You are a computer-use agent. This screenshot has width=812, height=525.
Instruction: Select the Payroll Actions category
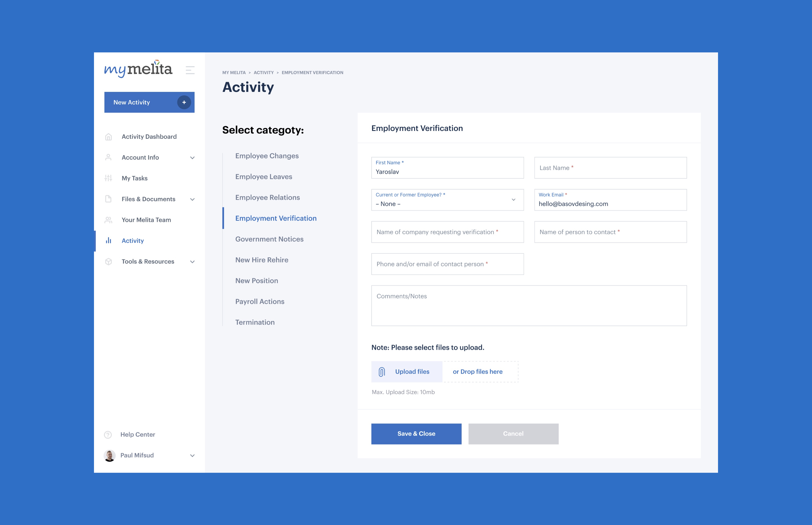pyautogui.click(x=260, y=301)
